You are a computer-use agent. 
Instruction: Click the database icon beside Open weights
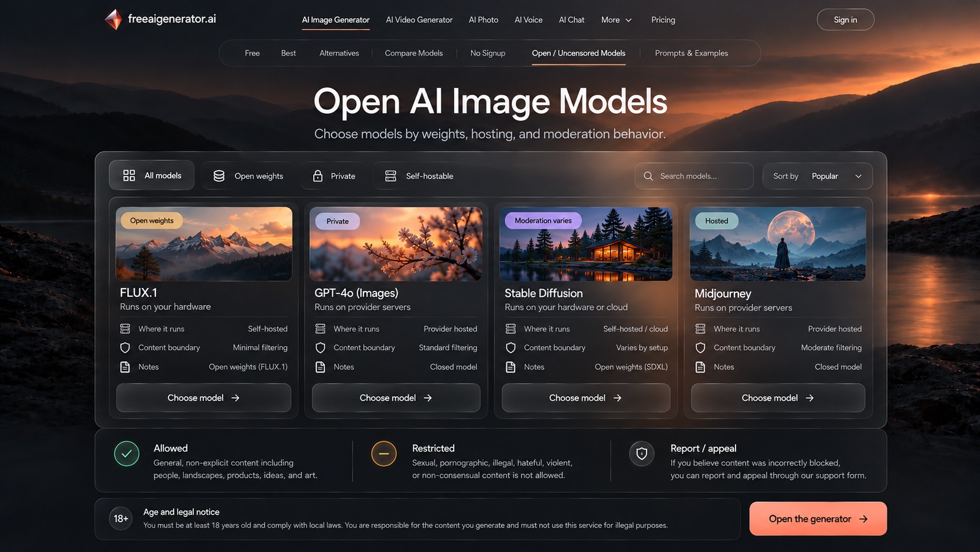click(219, 176)
